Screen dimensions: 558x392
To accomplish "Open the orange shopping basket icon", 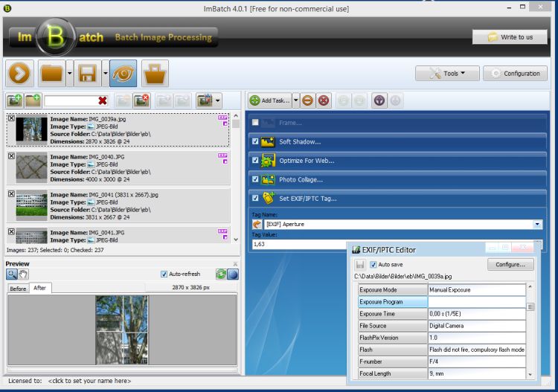I will 155,74.
